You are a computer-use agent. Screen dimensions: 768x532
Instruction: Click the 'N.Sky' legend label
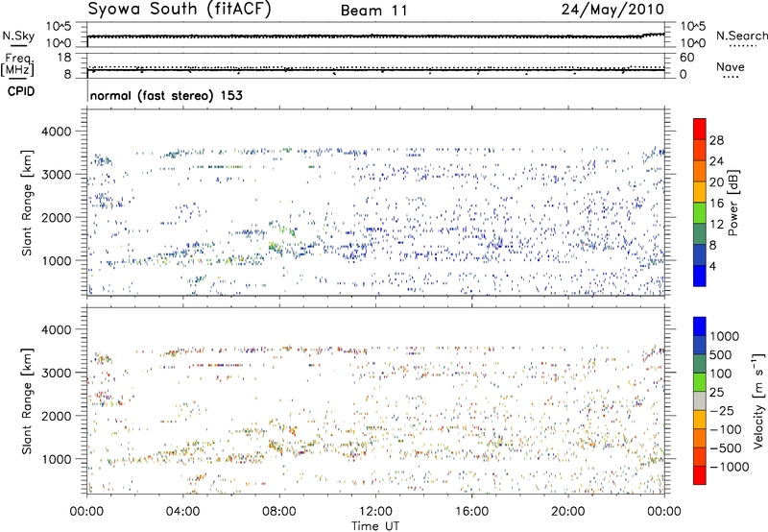click(18, 36)
